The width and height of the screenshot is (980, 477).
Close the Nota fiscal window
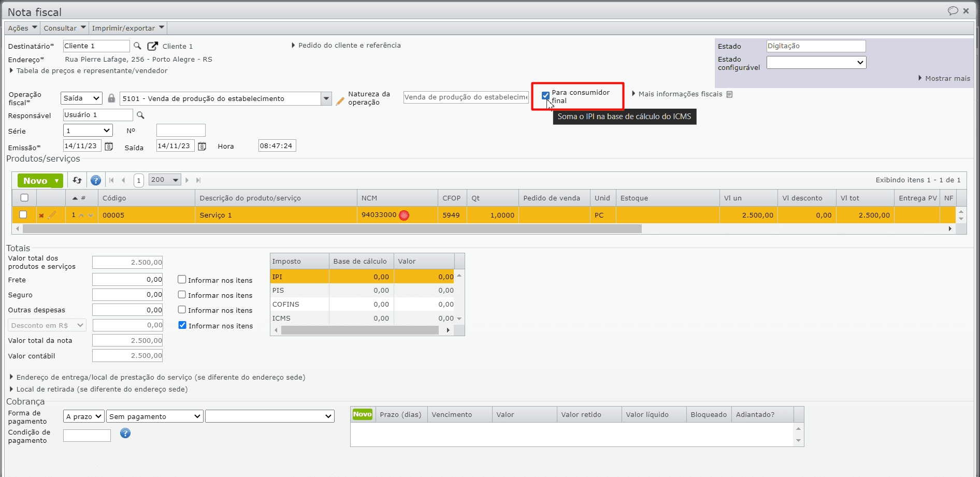tap(966, 11)
